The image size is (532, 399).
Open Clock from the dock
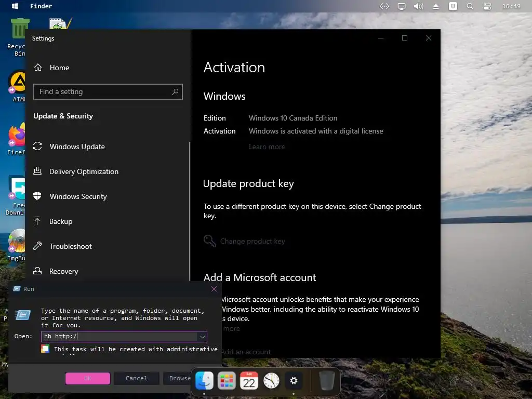pyautogui.click(x=271, y=381)
